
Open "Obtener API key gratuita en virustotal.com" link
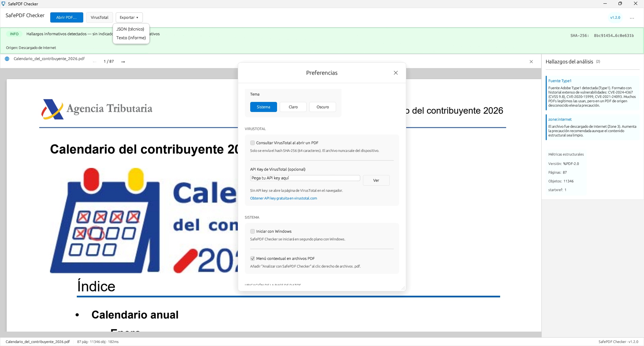pyautogui.click(x=283, y=198)
